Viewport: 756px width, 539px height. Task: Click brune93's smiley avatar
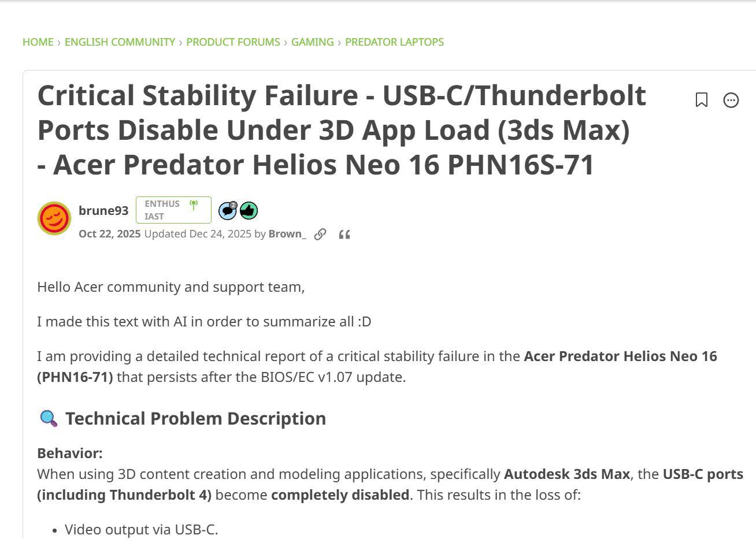(x=54, y=218)
